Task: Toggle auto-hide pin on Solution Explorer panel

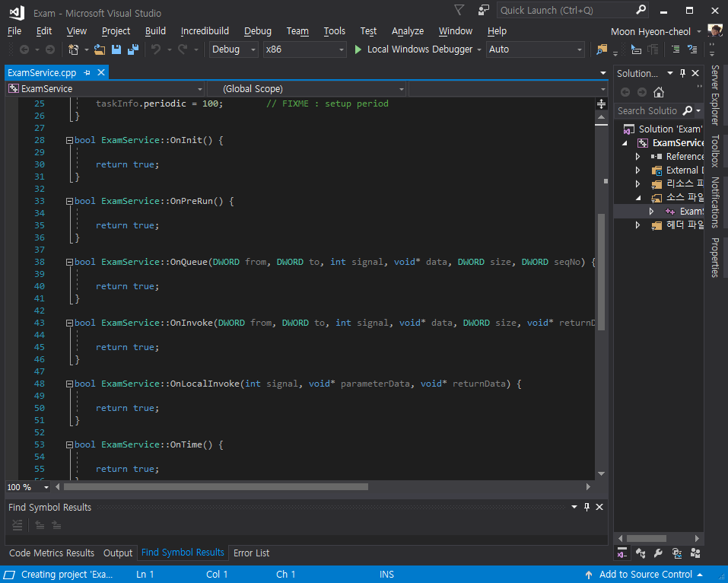Action: (x=682, y=73)
